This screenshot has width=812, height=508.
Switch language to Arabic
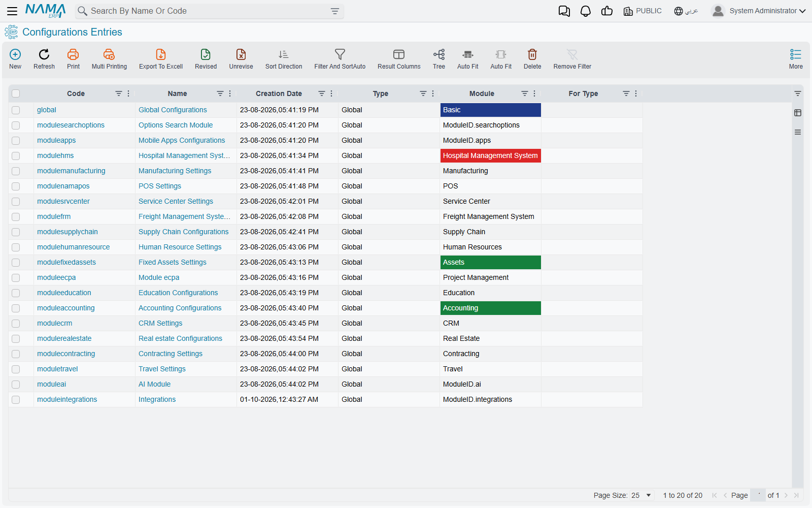pos(686,11)
